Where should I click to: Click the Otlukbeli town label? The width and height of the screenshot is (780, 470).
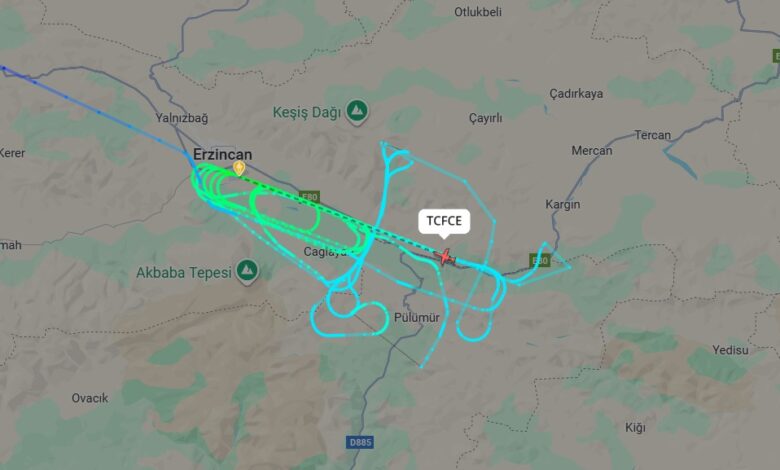(x=478, y=12)
